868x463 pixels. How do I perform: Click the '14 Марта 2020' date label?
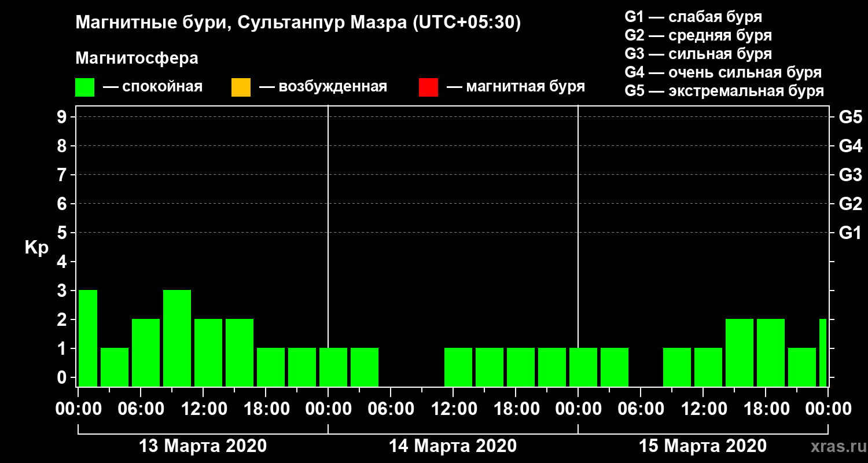pyautogui.click(x=453, y=446)
